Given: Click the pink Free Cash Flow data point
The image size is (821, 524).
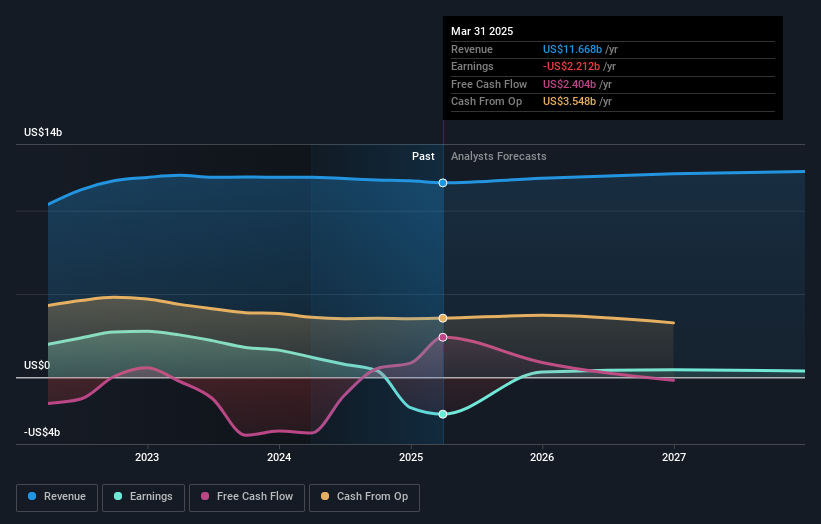Looking at the screenshot, I should coord(443,337).
